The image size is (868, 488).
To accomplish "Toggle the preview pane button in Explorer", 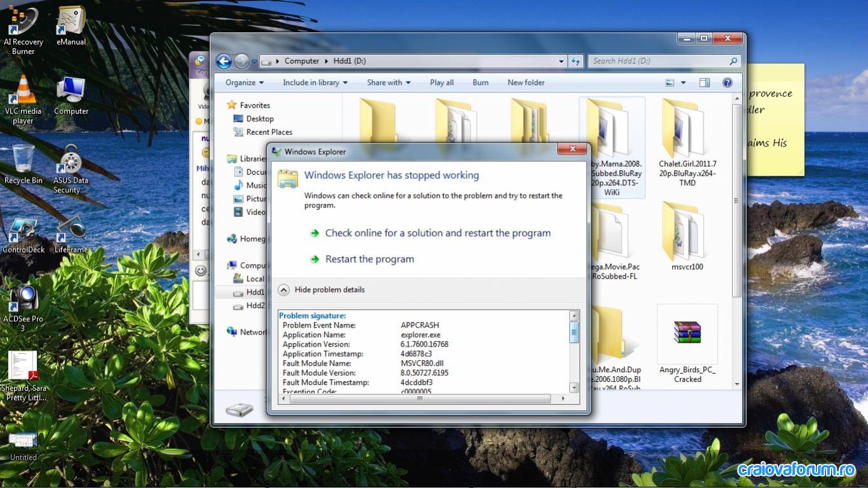I will click(x=705, y=83).
